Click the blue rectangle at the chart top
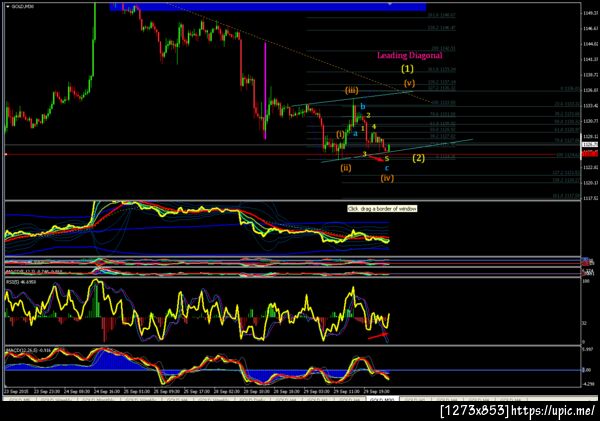 [268, 7]
